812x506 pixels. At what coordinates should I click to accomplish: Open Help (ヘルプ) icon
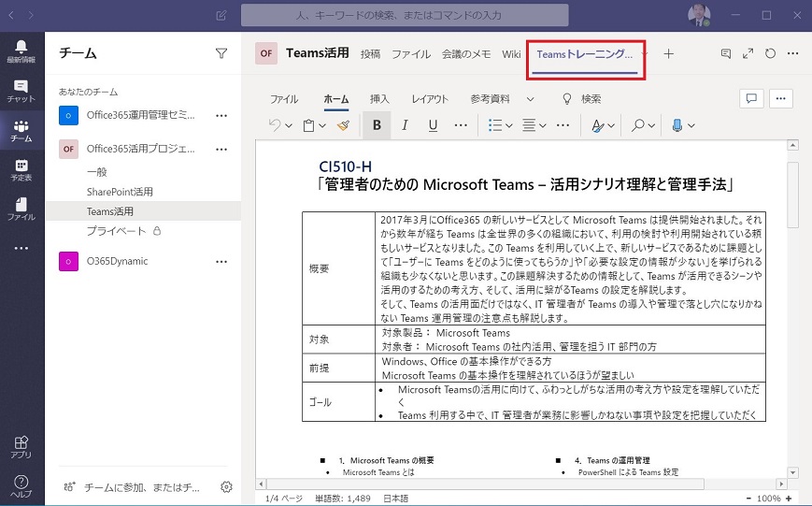point(21,486)
